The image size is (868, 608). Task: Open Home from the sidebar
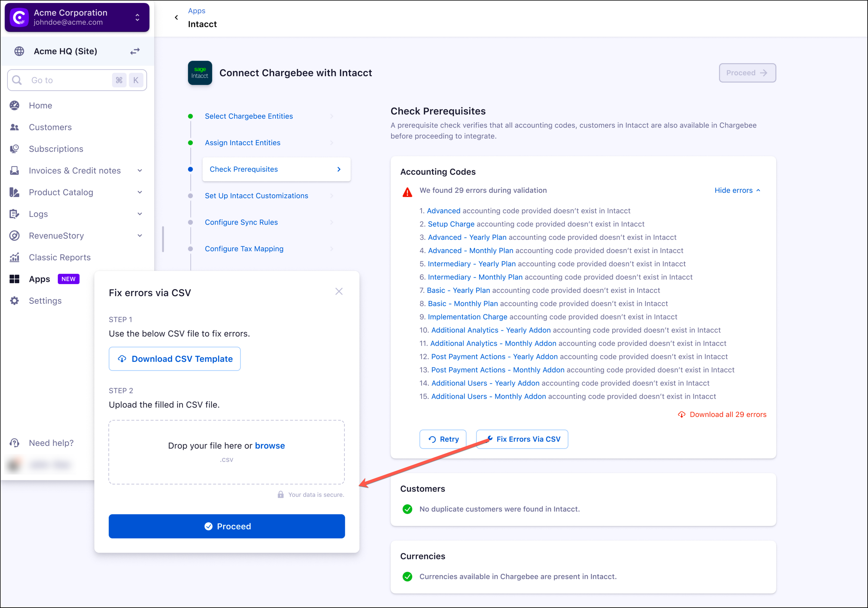pos(40,105)
